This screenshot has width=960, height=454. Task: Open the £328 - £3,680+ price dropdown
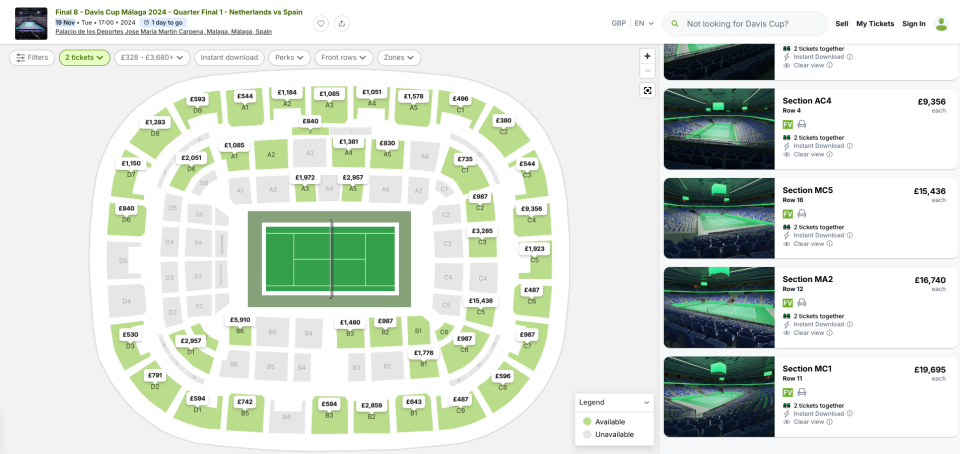152,58
